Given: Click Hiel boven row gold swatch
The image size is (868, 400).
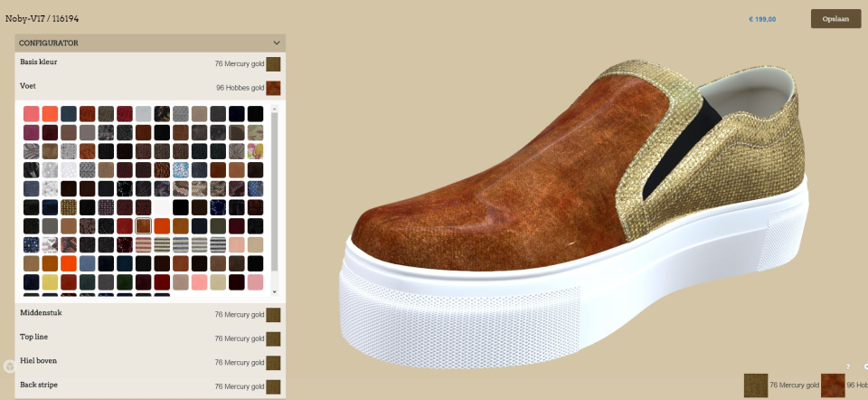Looking at the screenshot, I should tap(273, 362).
